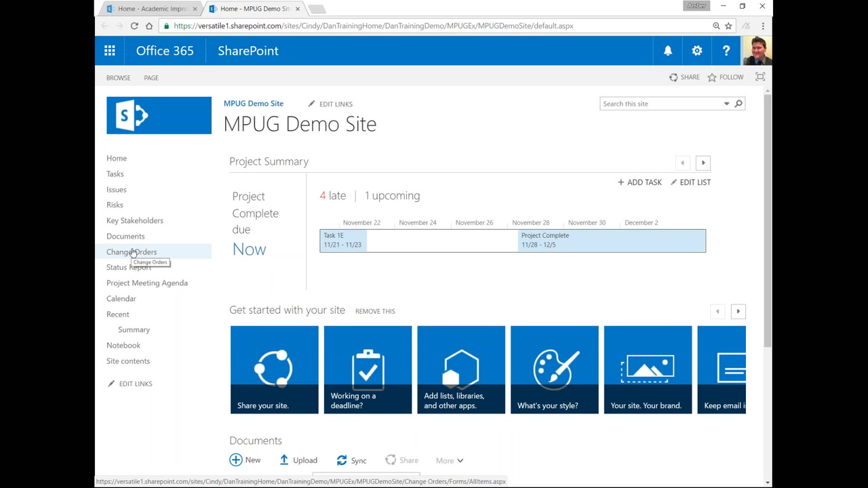This screenshot has height=488, width=868.
Task: Click ADD TASK in Project Summary
Action: pyautogui.click(x=639, y=182)
